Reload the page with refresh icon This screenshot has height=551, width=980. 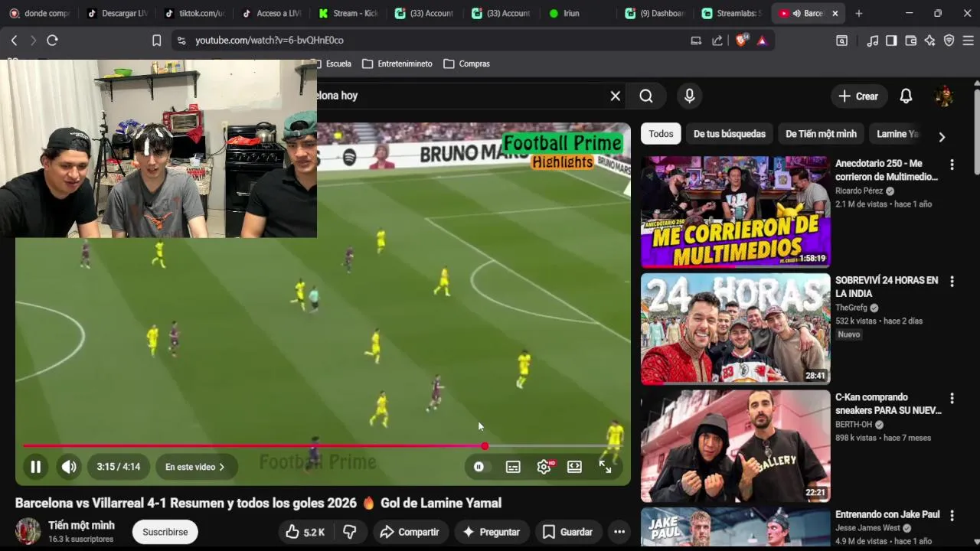point(52,41)
